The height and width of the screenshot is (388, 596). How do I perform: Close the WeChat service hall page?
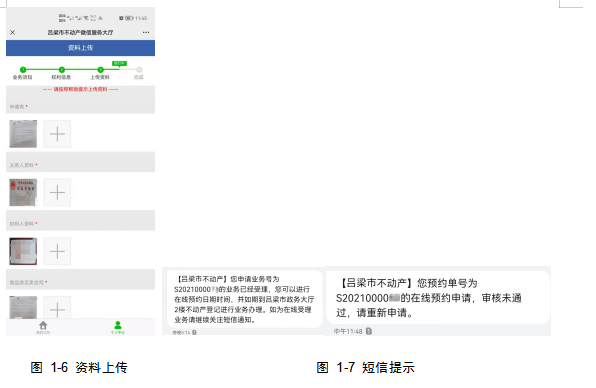click(13, 33)
